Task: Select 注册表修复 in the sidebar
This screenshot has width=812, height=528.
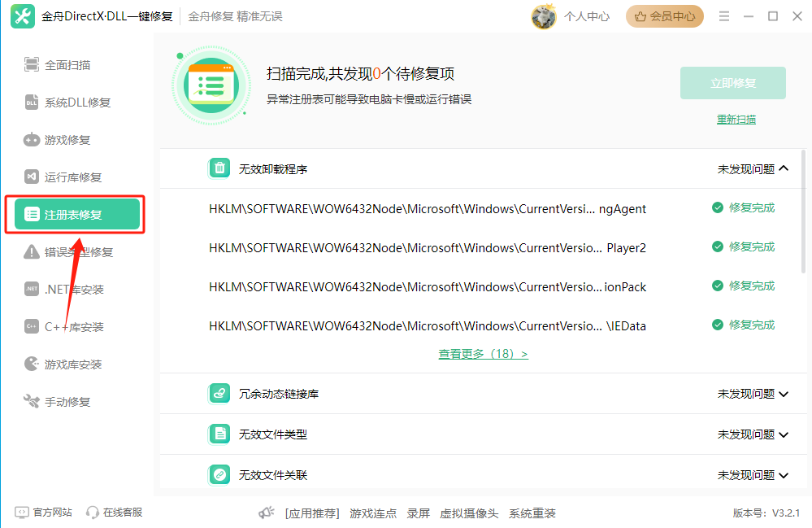Action: (x=76, y=214)
